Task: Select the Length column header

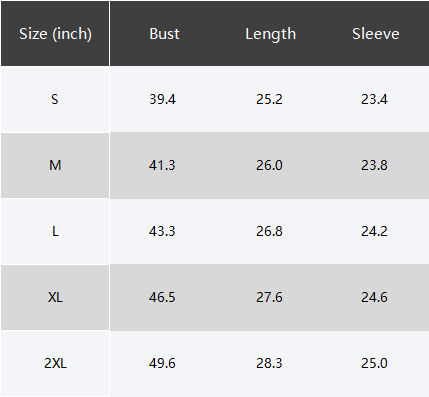Action: 270,34
